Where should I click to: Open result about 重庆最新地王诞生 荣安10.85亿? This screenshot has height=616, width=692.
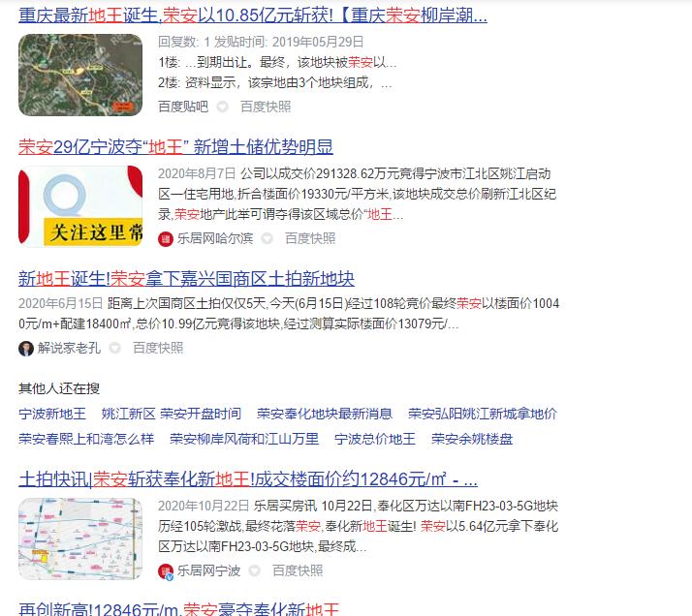pyautogui.click(x=253, y=15)
